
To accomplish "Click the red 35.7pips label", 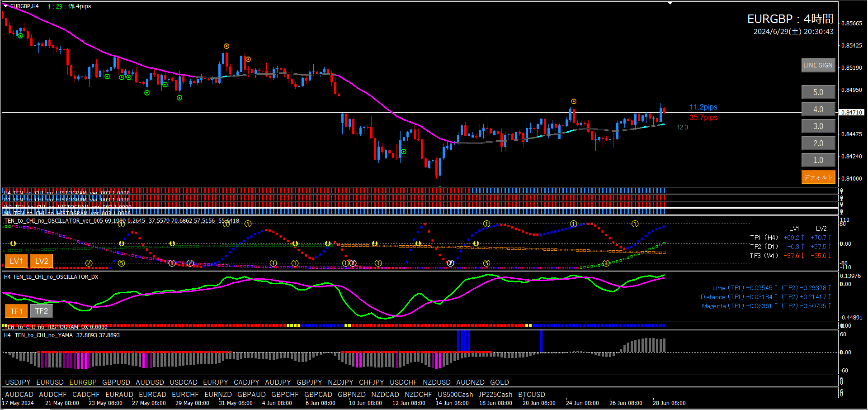I will 703,118.
